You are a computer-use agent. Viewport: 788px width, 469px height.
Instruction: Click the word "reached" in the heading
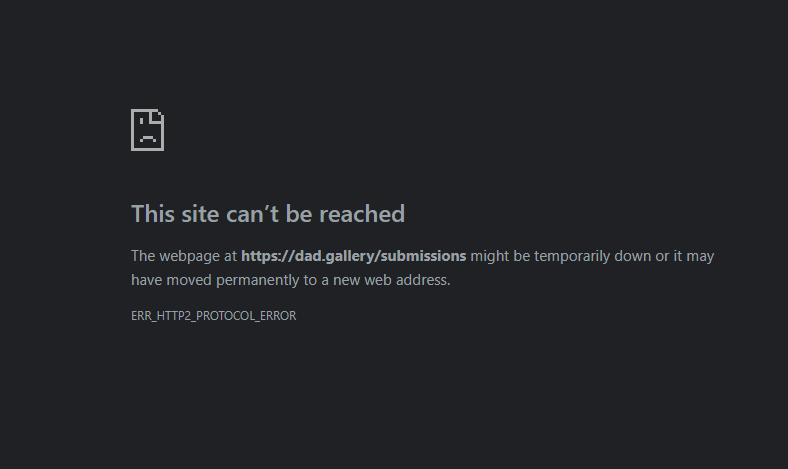pos(362,214)
